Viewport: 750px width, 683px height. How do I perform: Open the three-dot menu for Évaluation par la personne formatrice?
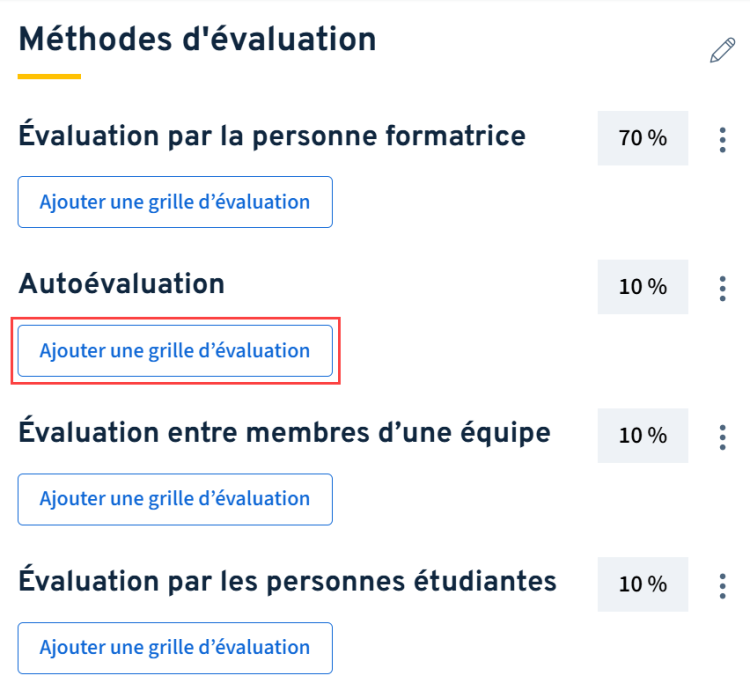click(722, 140)
